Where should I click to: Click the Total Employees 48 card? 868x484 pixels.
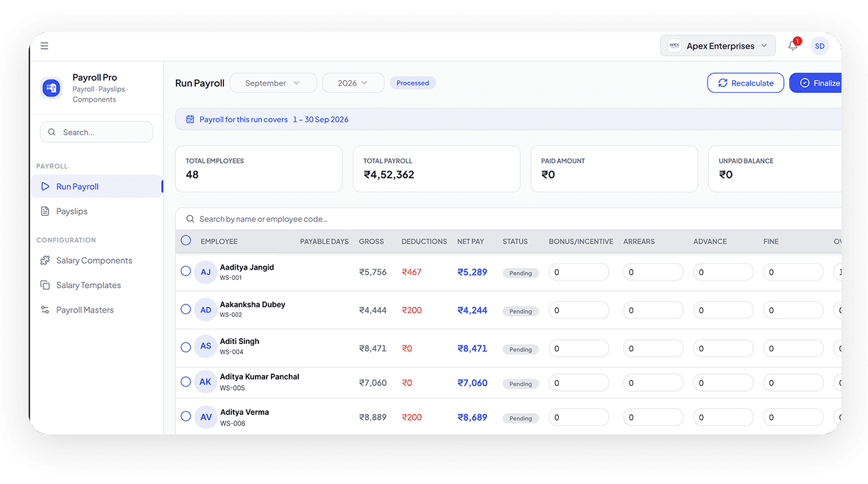coord(259,169)
